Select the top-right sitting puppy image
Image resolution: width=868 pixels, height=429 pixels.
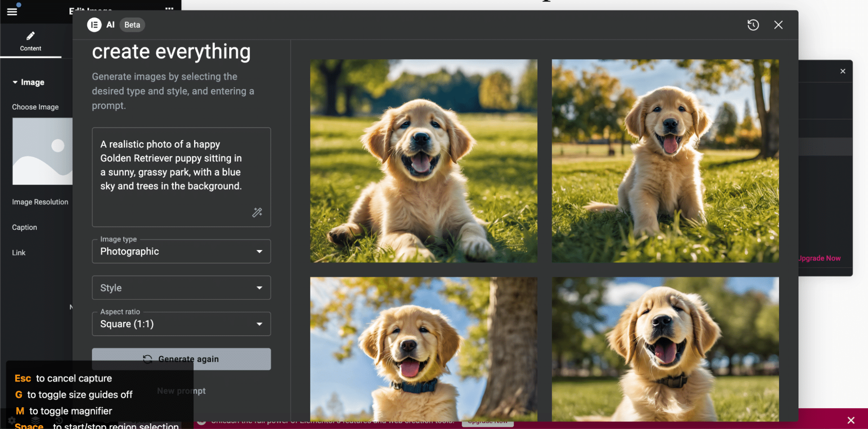(665, 161)
